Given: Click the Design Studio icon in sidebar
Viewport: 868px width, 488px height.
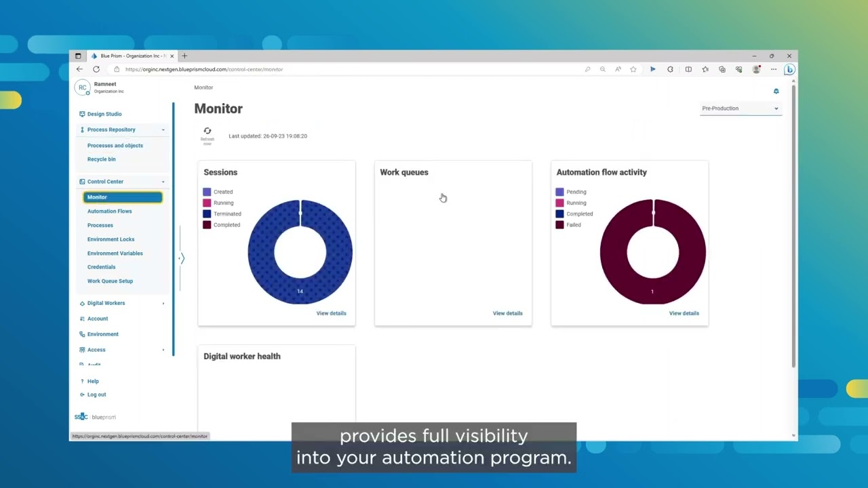Looking at the screenshot, I should coord(82,114).
